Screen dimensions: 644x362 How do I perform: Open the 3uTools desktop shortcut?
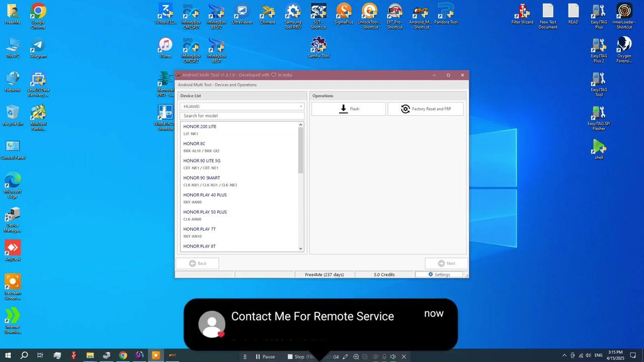click(x=166, y=15)
